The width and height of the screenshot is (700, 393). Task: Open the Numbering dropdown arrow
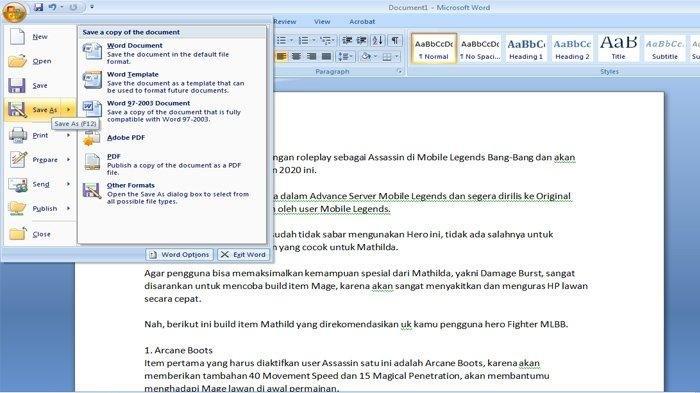pos(313,41)
